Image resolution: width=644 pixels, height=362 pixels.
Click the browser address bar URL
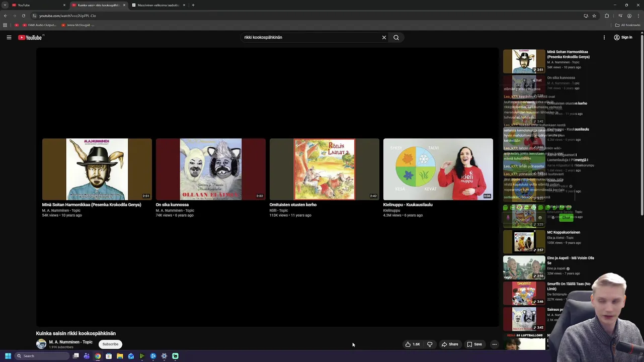click(67, 16)
